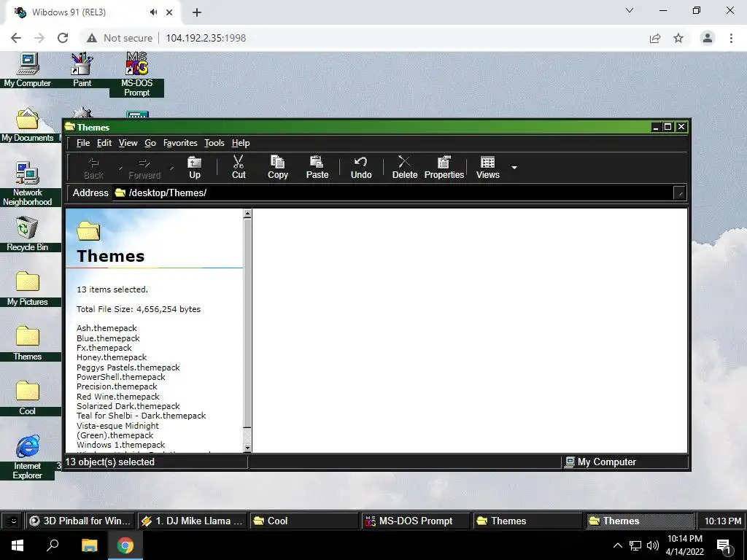Viewport: 747px width, 560px height.
Task: Click the info pane scroll-down arrow
Action: pyautogui.click(x=247, y=448)
